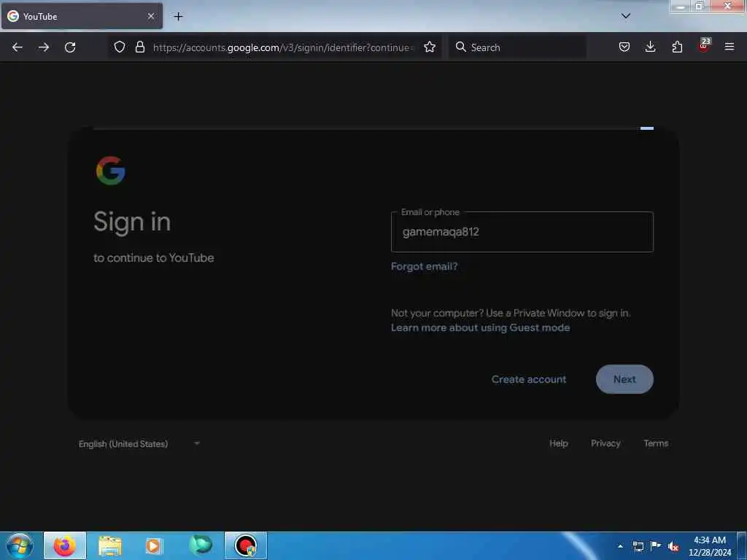The width and height of the screenshot is (747, 560).
Task: Open screen recorder app in taskbar
Action: point(246,545)
